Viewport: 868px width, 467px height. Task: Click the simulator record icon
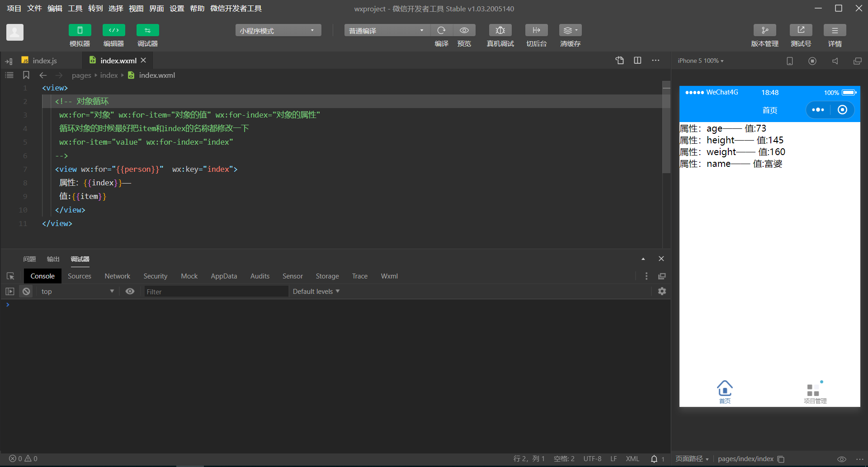[812, 61]
